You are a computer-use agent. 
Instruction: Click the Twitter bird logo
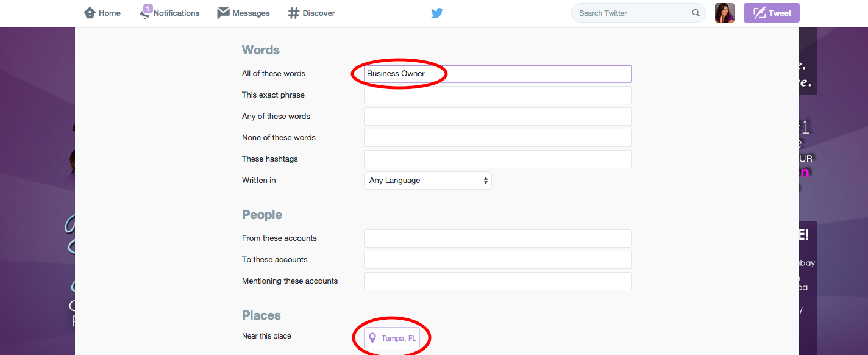click(x=437, y=13)
